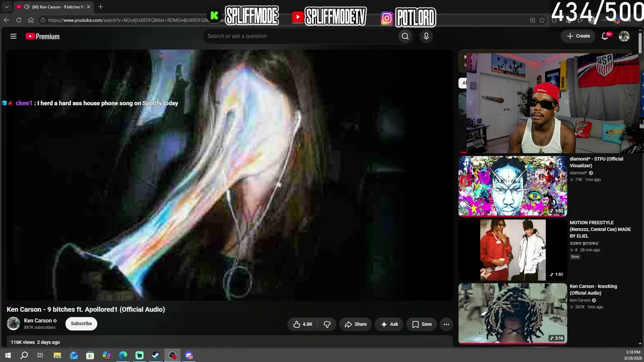Save the video to a playlist

click(422, 324)
